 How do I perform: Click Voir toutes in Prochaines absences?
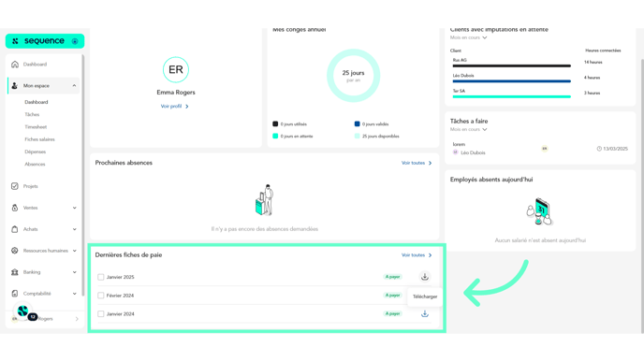click(x=417, y=163)
